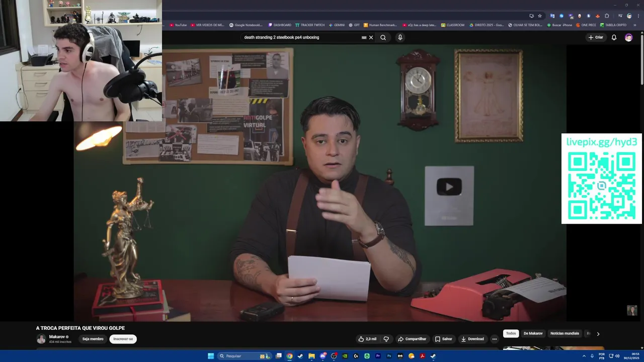Open the more actions three-dot menu
This screenshot has height=362, width=644.
(494, 339)
